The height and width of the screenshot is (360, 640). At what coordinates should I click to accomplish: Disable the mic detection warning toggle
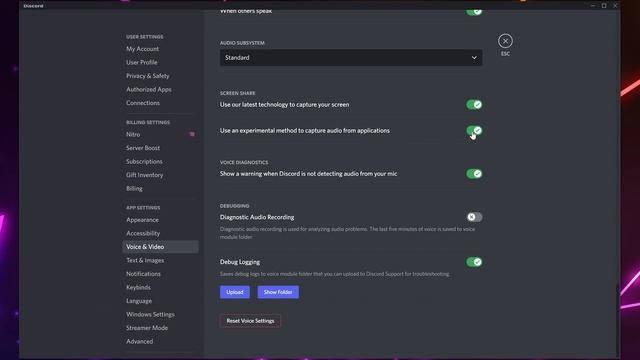pyautogui.click(x=474, y=174)
